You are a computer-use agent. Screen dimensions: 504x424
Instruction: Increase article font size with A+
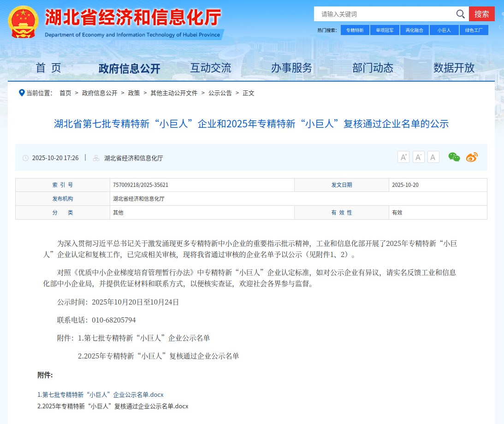click(x=403, y=157)
